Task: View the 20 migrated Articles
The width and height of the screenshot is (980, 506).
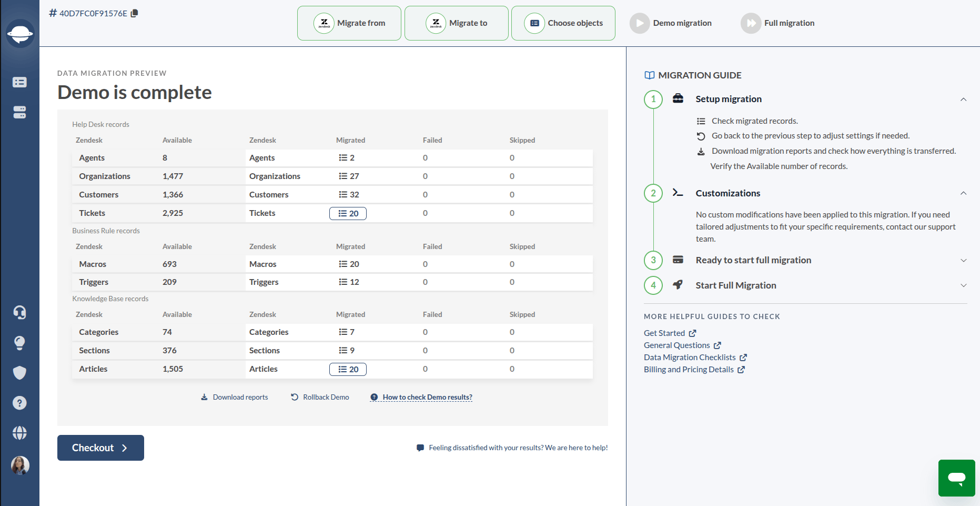Action: click(348, 369)
